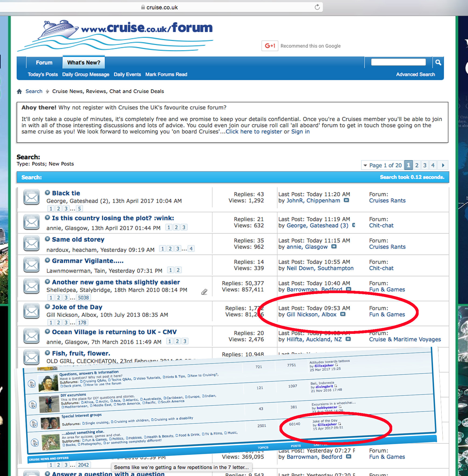Click in the forum search input field

pyautogui.click(x=398, y=62)
